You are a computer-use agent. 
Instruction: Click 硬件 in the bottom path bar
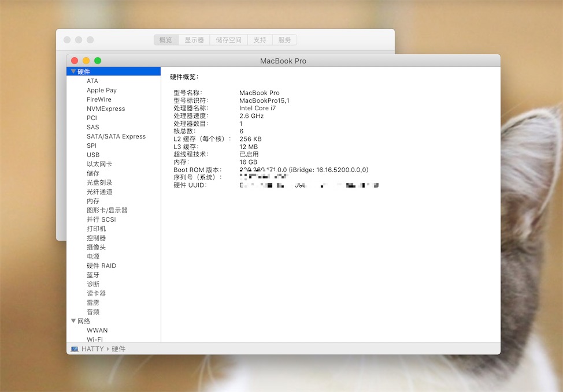click(118, 349)
